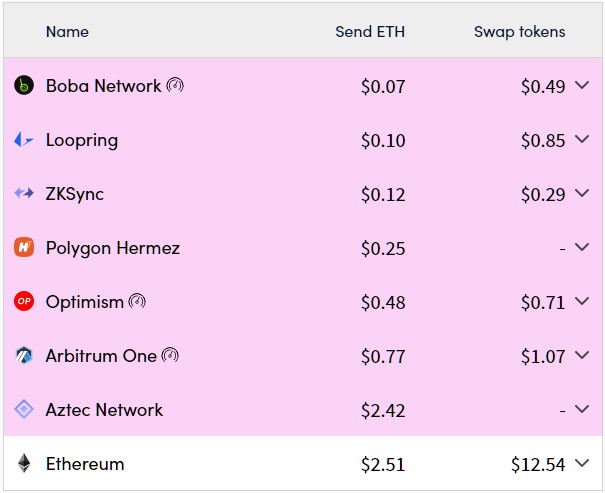Click the Arbitrum One logo icon
The image size is (605, 493).
point(24,356)
